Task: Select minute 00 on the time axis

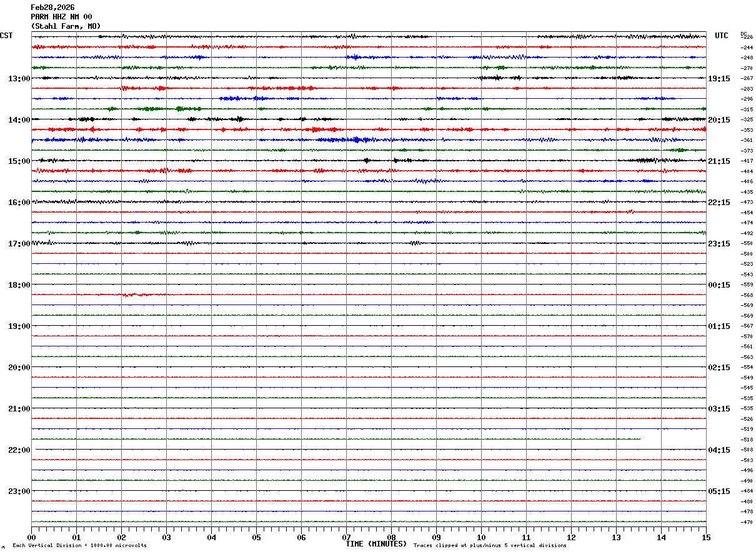Action: [31, 537]
